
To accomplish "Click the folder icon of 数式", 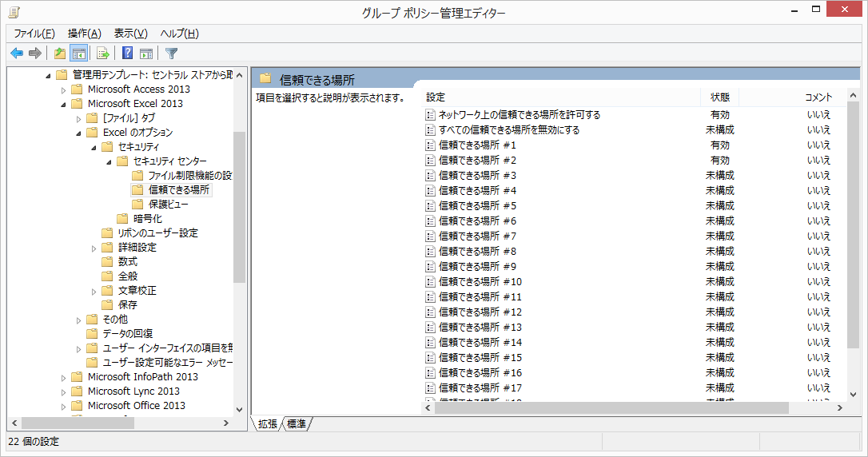I will tap(107, 262).
